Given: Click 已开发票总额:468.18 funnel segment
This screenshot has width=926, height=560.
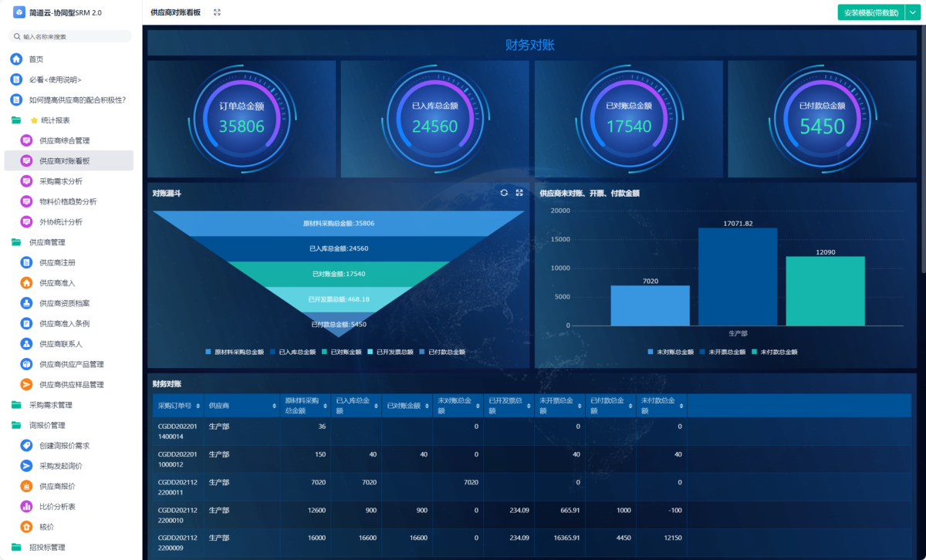Looking at the screenshot, I should pyautogui.click(x=339, y=299).
